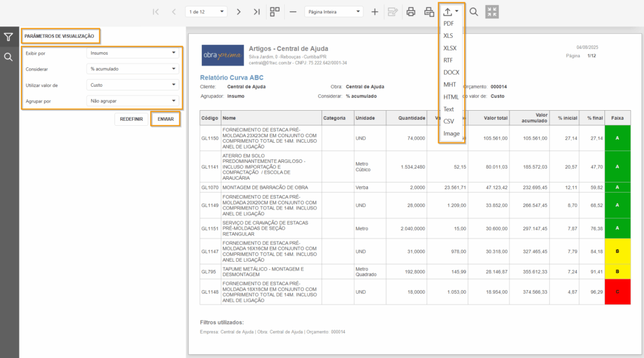The height and width of the screenshot is (358, 644).
Task: Click the REDEFINIR button
Action: tap(131, 119)
